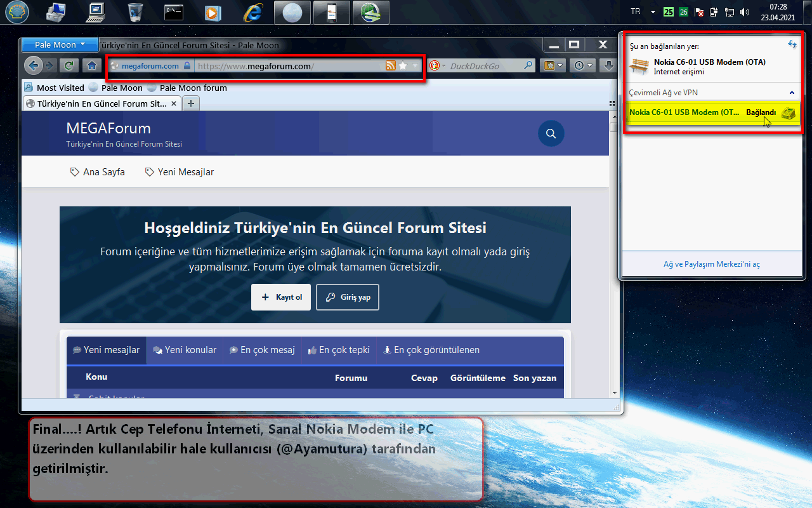
Task: Click the refresh arrows in the network flyout
Action: pos(792,44)
